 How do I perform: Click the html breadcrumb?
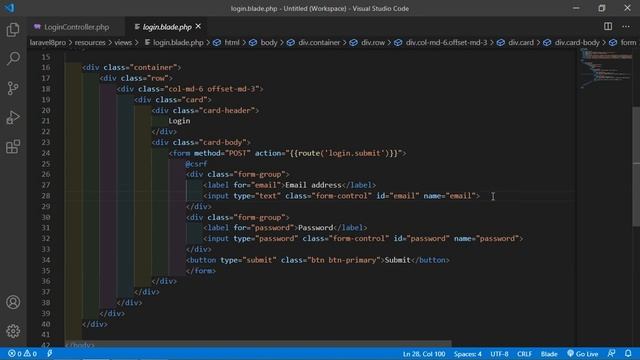[227, 42]
